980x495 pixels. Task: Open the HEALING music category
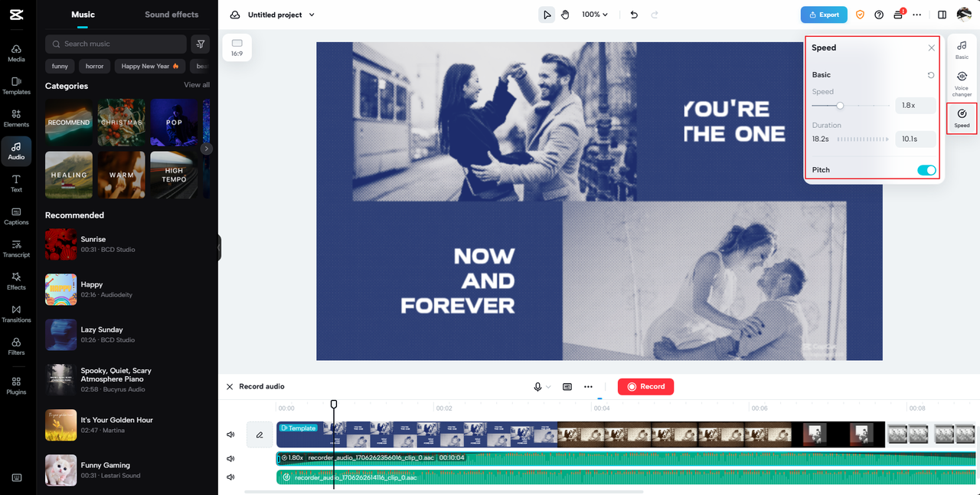pyautogui.click(x=69, y=175)
